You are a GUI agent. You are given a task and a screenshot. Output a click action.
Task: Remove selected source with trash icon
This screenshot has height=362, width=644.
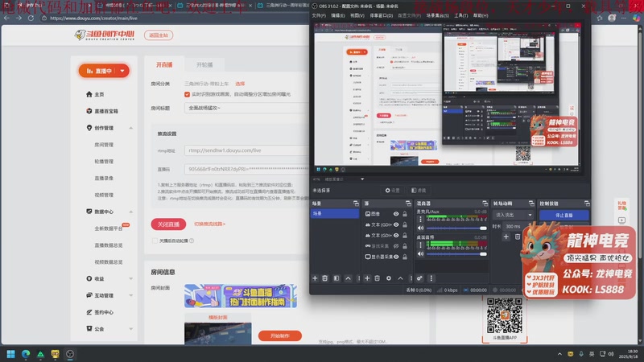tap(377, 278)
